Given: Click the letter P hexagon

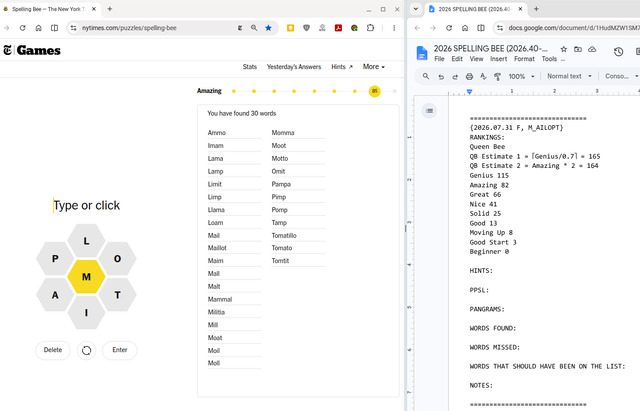Looking at the screenshot, I should point(55,259).
